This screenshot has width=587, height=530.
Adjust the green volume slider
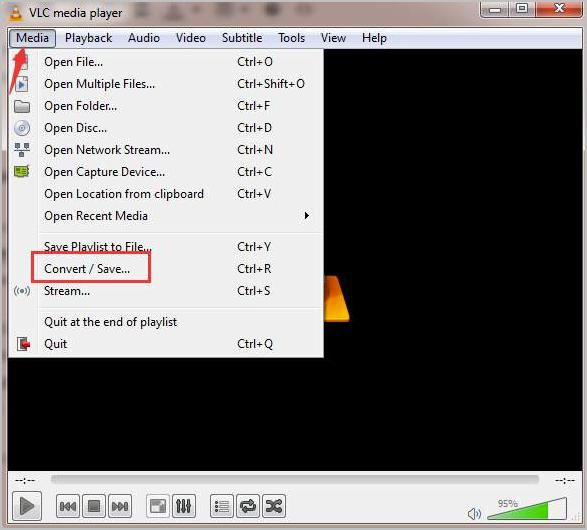(527, 509)
